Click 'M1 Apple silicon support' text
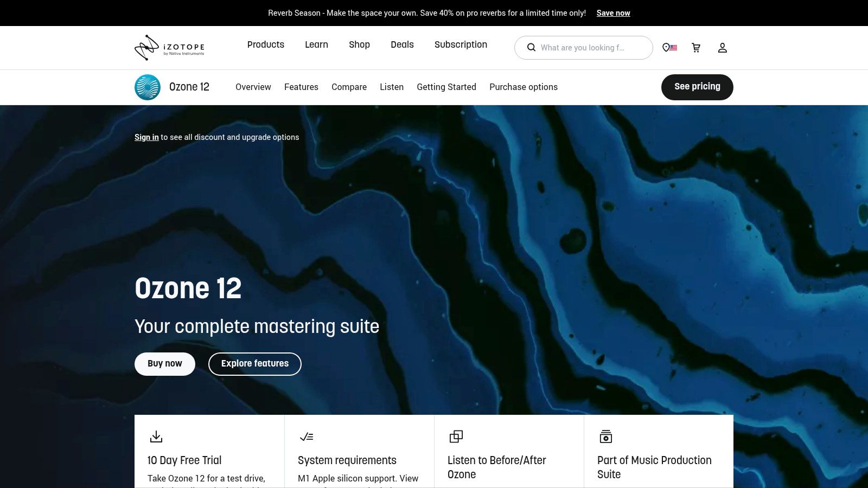 tap(347, 478)
